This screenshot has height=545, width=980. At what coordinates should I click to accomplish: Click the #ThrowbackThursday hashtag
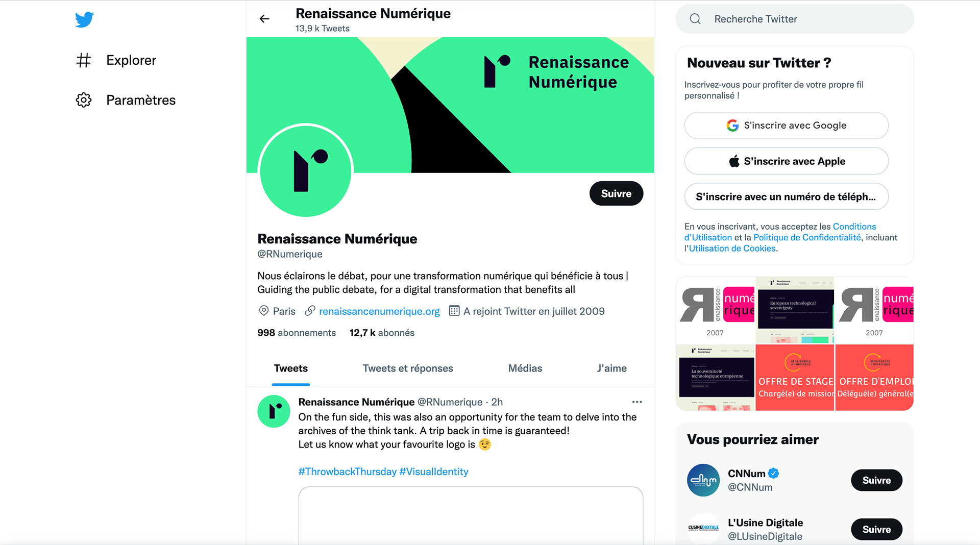click(347, 472)
